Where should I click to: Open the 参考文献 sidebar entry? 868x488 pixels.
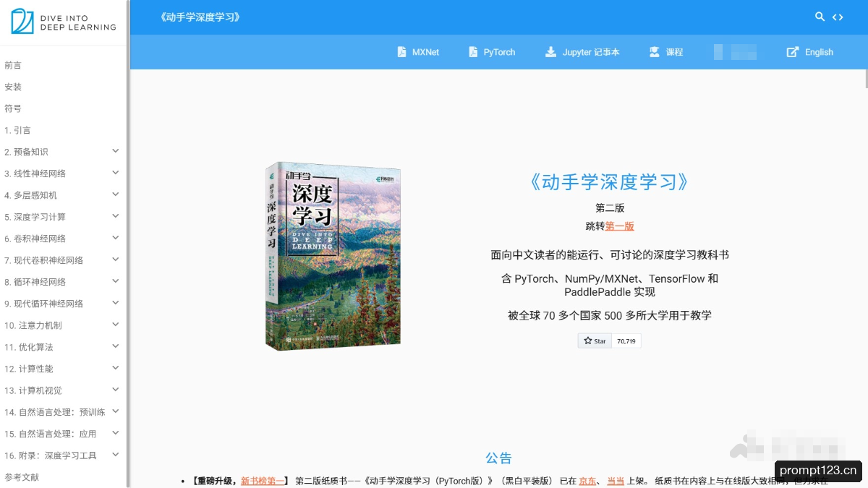[22, 477]
